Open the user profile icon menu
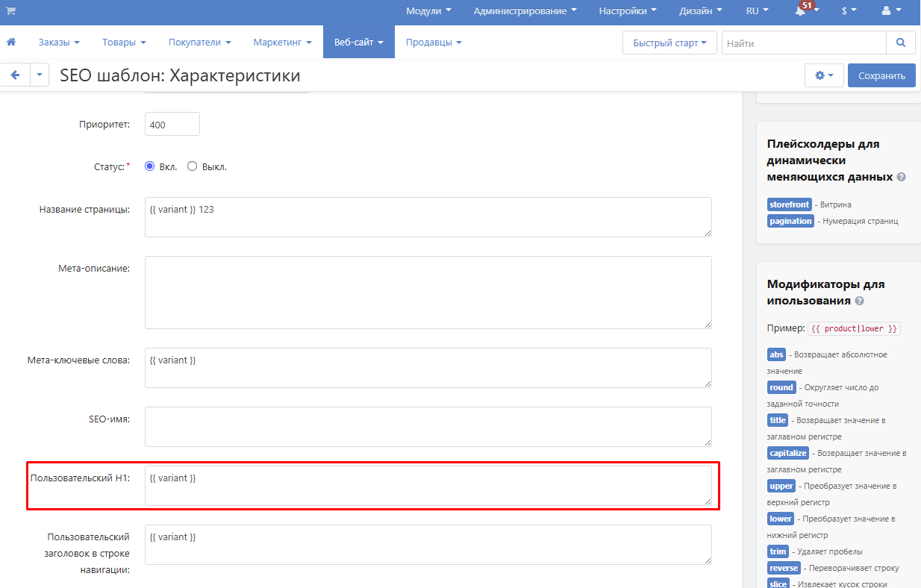 886,11
